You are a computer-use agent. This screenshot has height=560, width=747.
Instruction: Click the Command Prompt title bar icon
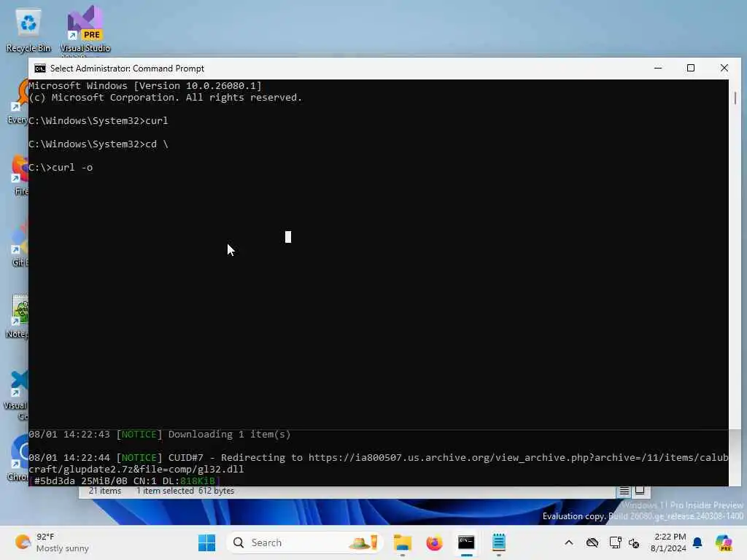pos(40,69)
